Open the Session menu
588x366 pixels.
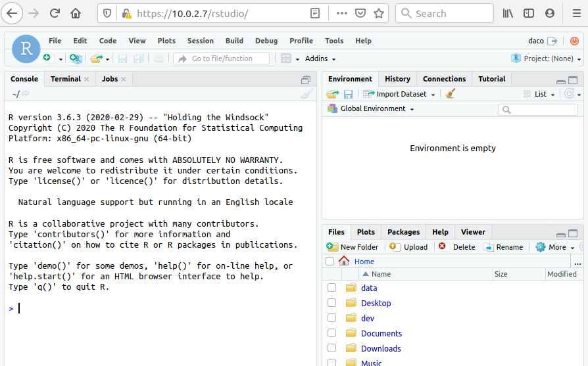201,41
